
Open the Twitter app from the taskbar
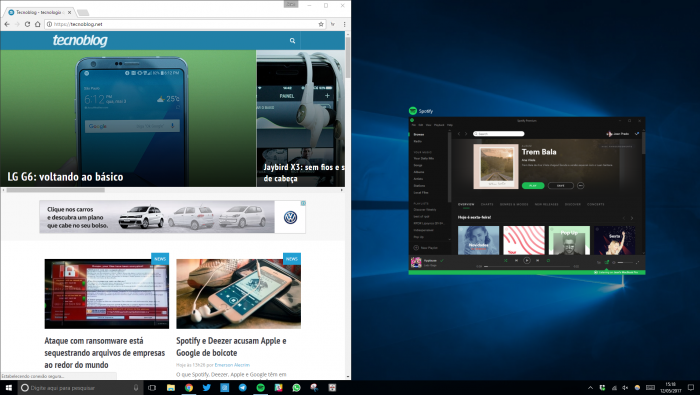207,388
